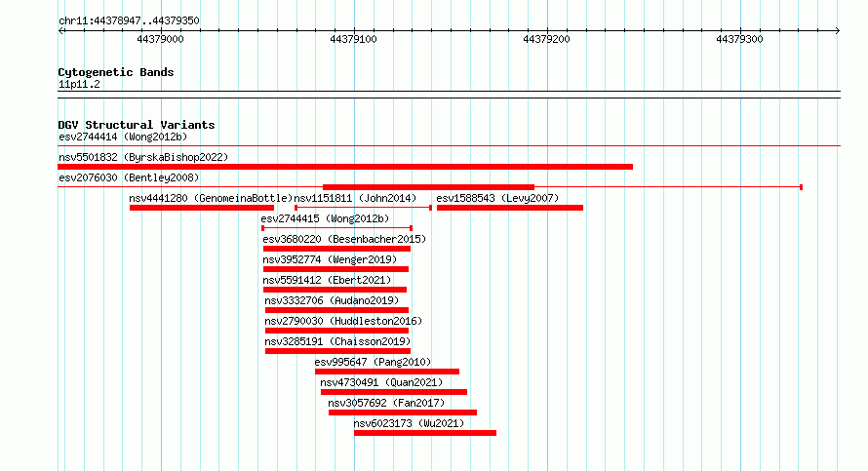Click the 44379200 ruler position
The width and height of the screenshot is (868, 471).
click(x=546, y=39)
